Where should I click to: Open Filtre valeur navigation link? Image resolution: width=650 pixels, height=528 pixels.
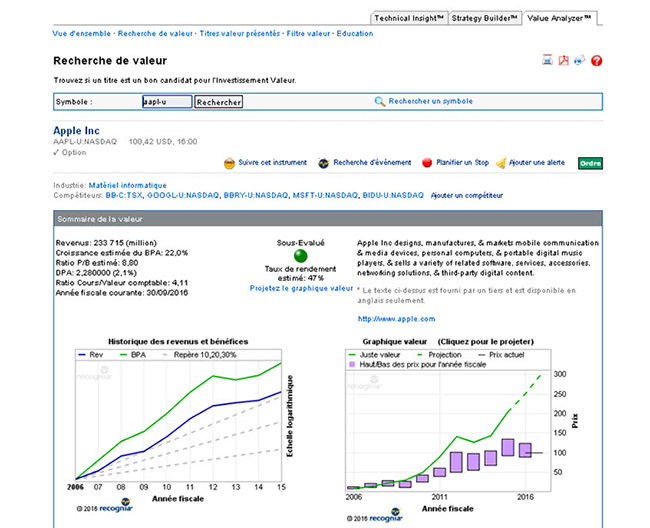308,34
